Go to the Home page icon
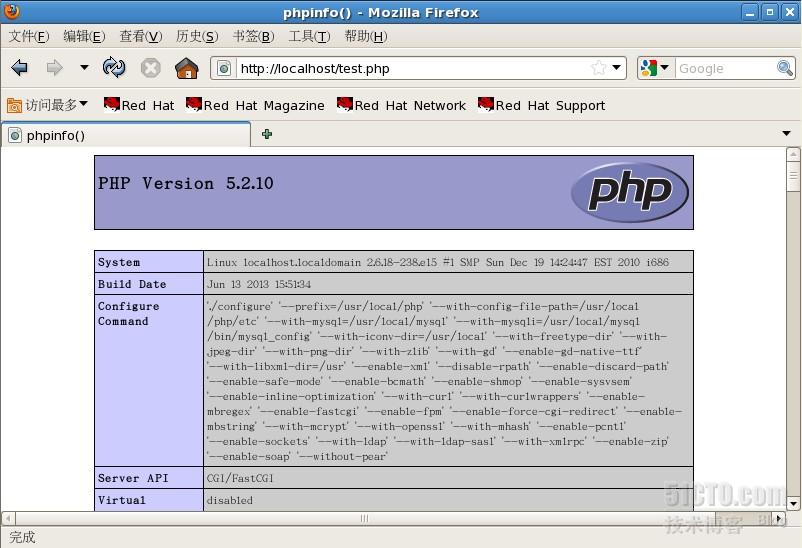Screen dimensions: 802x548 (x=187, y=68)
